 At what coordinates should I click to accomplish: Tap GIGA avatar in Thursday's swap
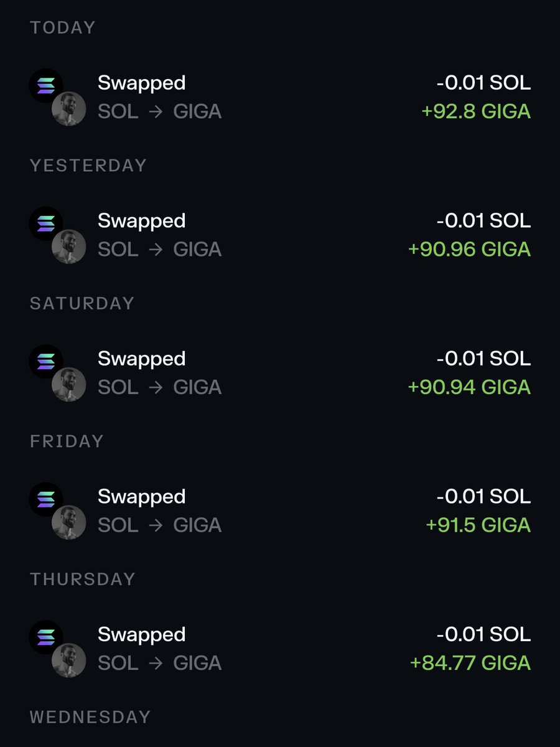68,660
